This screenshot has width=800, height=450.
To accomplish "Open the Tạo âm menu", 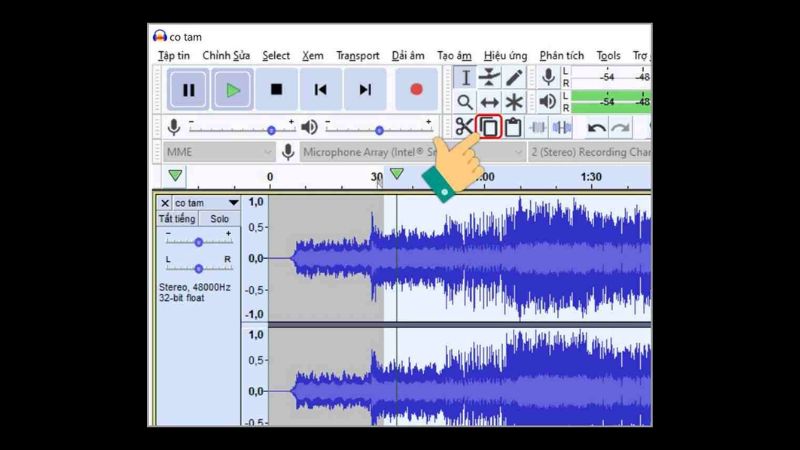I will pos(454,55).
